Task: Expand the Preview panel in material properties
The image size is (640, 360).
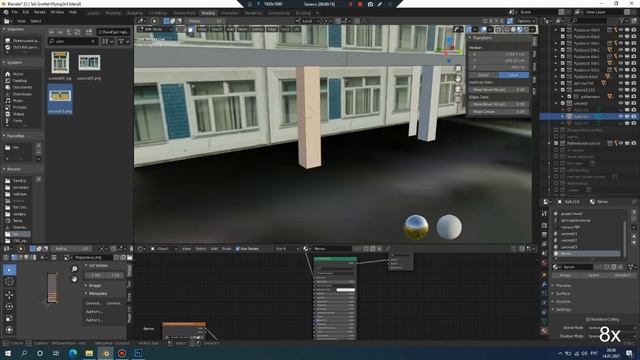Action: (562, 286)
